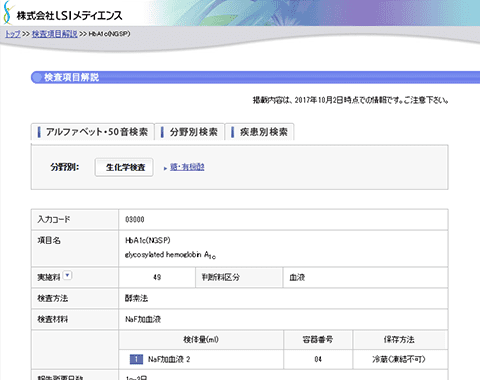The image size is (480, 380).
Task: Click the 容器番号 column header
Action: (x=318, y=340)
